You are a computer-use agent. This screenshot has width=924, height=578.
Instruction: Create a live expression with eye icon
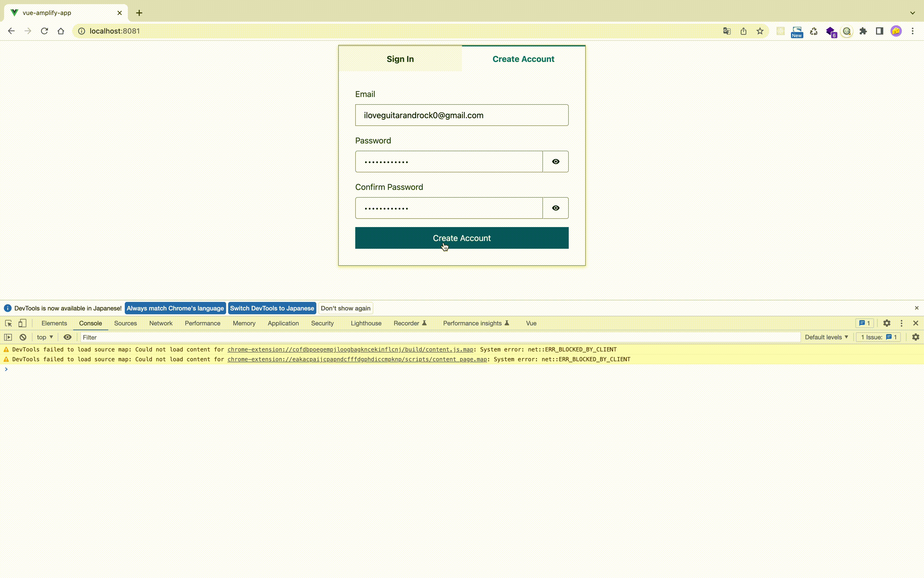click(x=68, y=337)
